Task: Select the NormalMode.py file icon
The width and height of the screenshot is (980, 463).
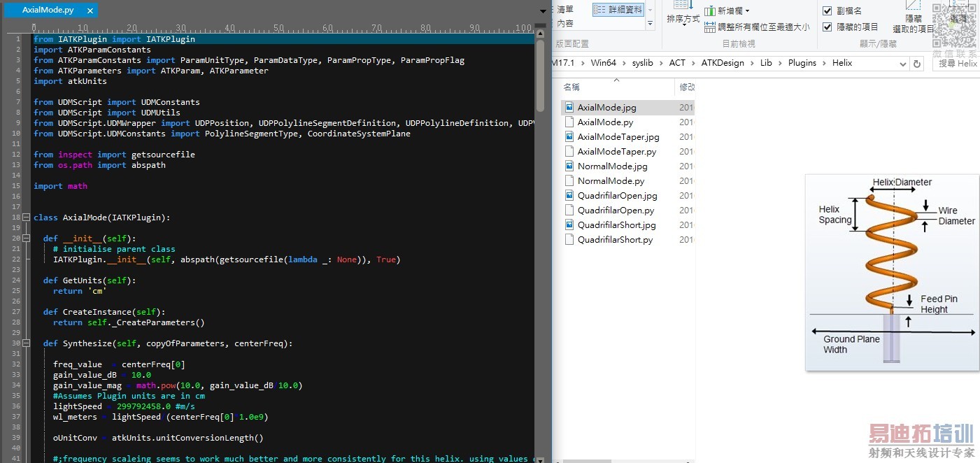Action: [569, 181]
